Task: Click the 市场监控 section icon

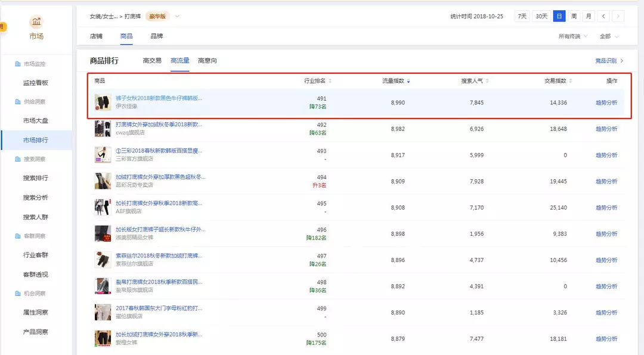Action: pyautogui.click(x=17, y=64)
